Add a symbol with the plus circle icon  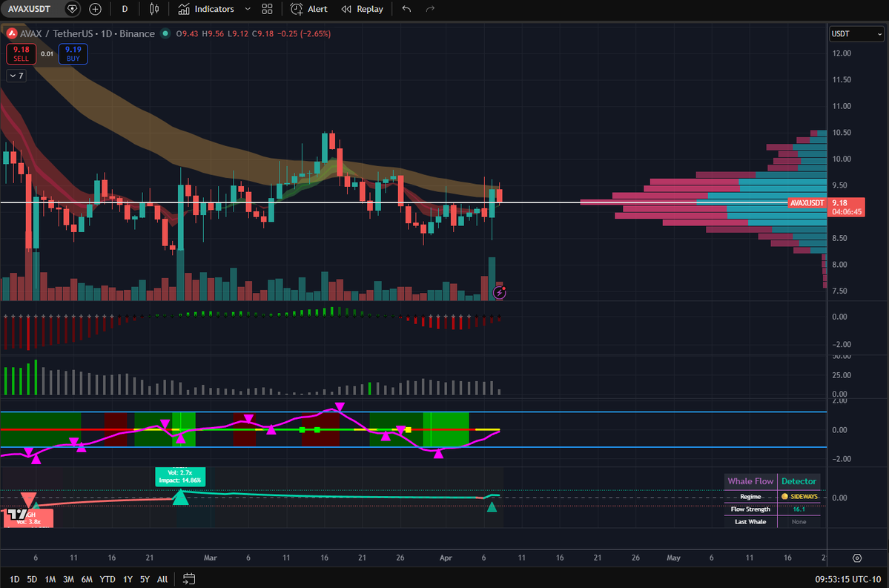[x=95, y=9]
